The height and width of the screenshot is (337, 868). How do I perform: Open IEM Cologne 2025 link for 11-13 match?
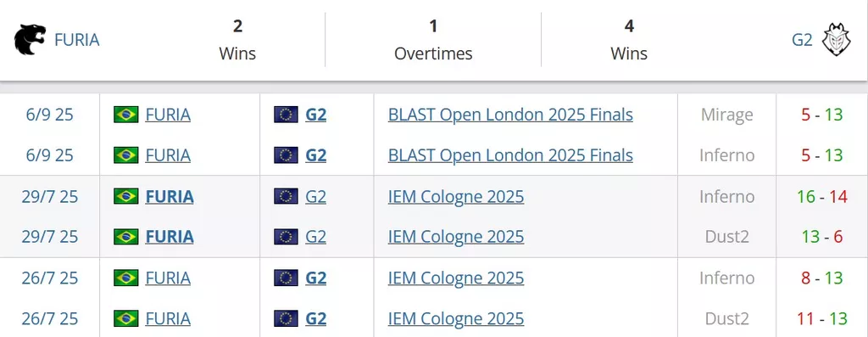point(456,318)
